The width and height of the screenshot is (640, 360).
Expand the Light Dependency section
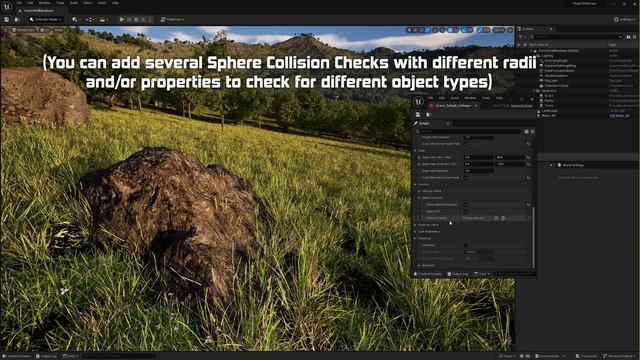pyautogui.click(x=416, y=232)
